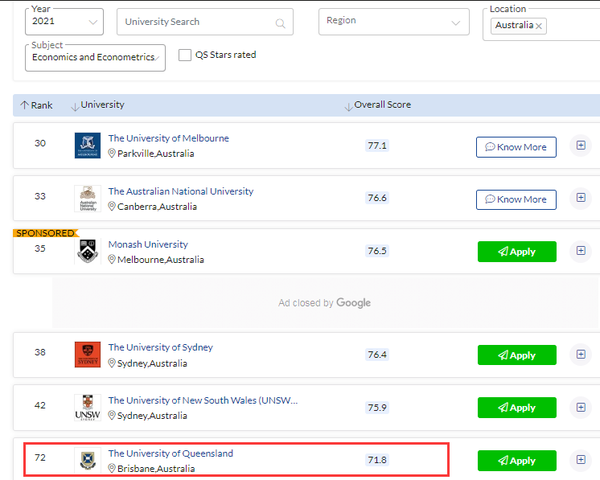Add UNSW to compare list

click(581, 407)
